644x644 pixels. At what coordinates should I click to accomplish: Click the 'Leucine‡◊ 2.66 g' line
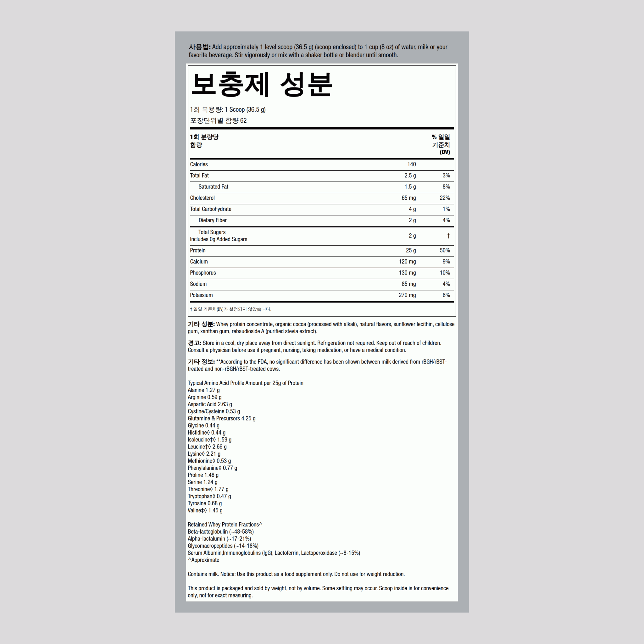[x=207, y=447]
